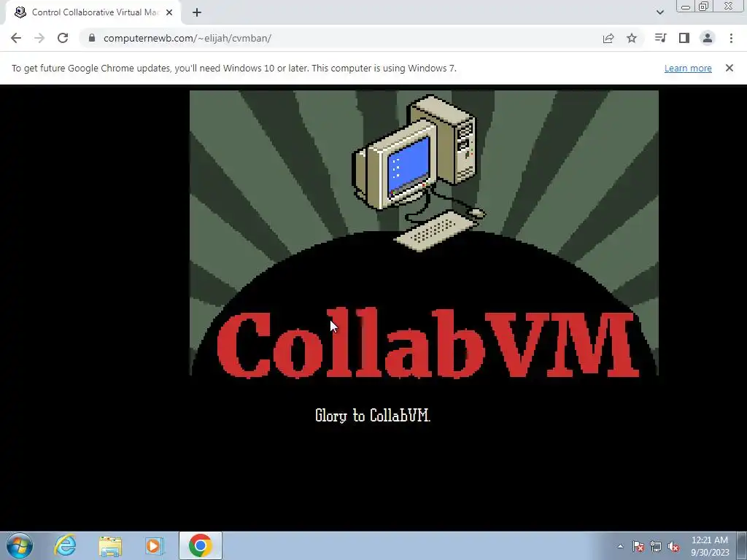Minimize the Chrome window
This screenshot has width=747, height=560.
[686, 7]
